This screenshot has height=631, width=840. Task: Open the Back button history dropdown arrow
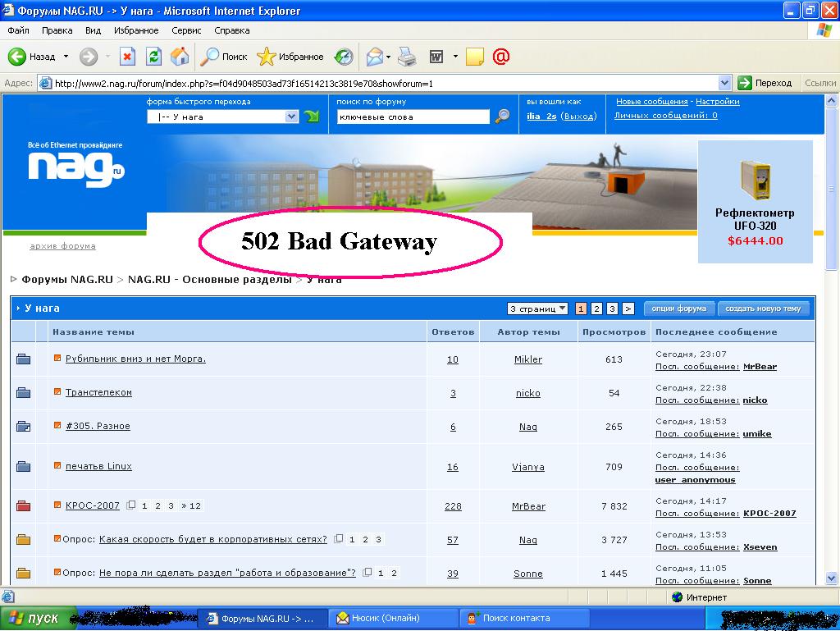point(66,57)
